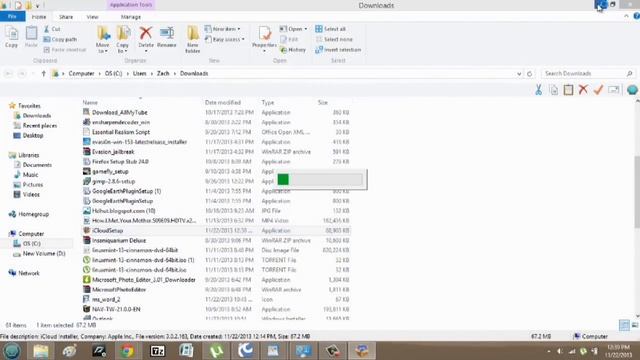Open file Properties

click(264, 40)
